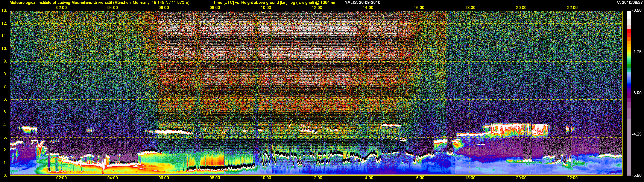Click the 9. km height axis label
The height and width of the screenshot is (182, 644).
pos(5,61)
